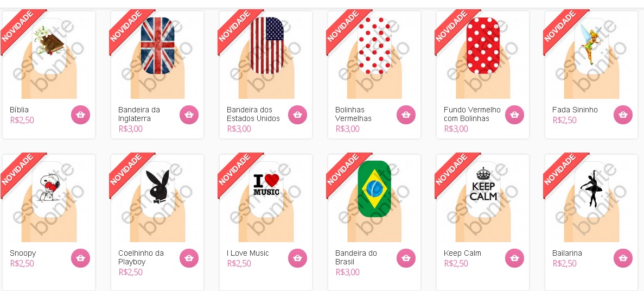Add Bandeira da Inglaterra to cart
The width and height of the screenshot is (644, 291).
189,115
